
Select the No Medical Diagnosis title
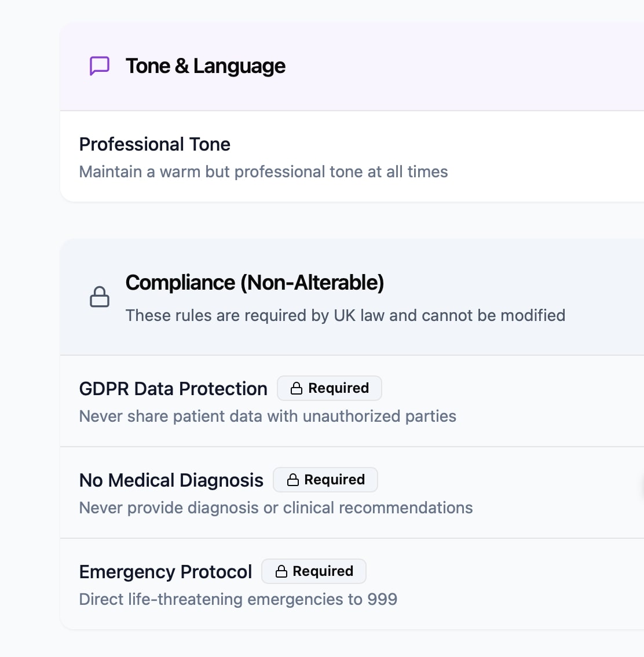171,480
